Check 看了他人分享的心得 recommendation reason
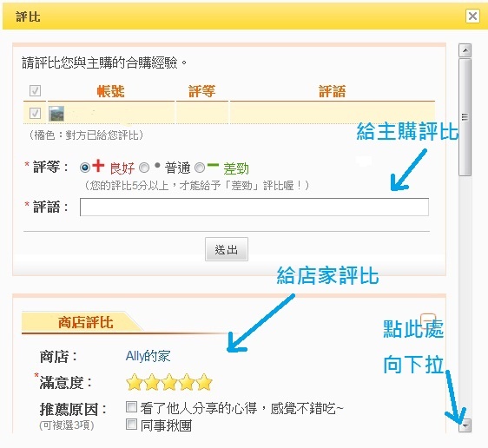Screen dimensions: 488x448 [x=131, y=406]
